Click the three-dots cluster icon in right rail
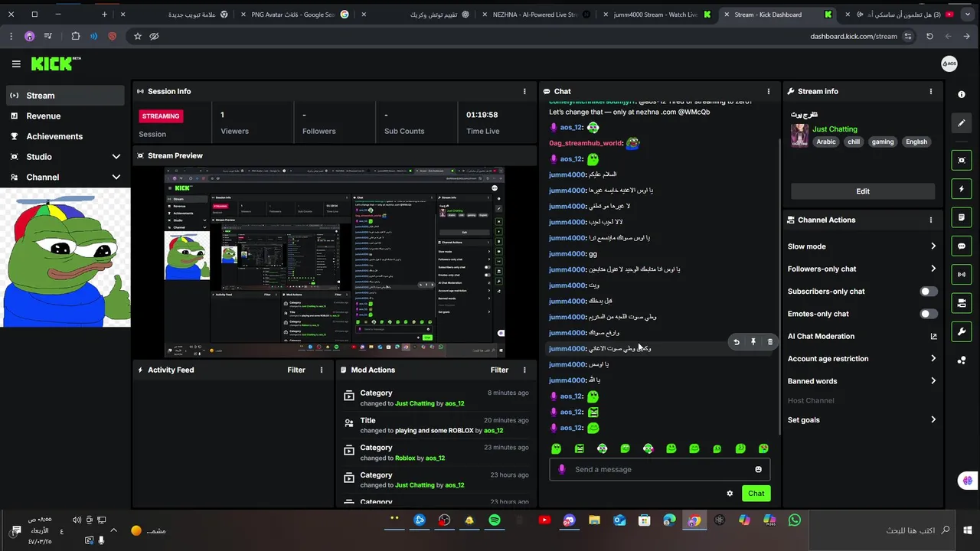The image size is (980, 551). point(962,360)
